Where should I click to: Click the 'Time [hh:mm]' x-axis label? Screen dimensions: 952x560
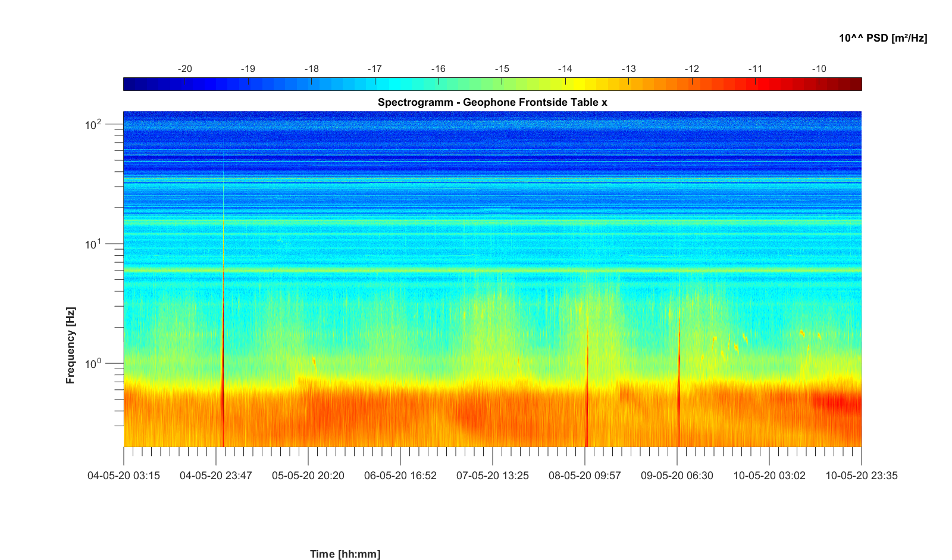click(x=345, y=554)
